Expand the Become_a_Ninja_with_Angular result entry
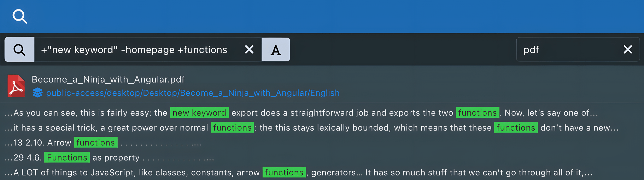This screenshot has width=644, height=180. click(108, 79)
